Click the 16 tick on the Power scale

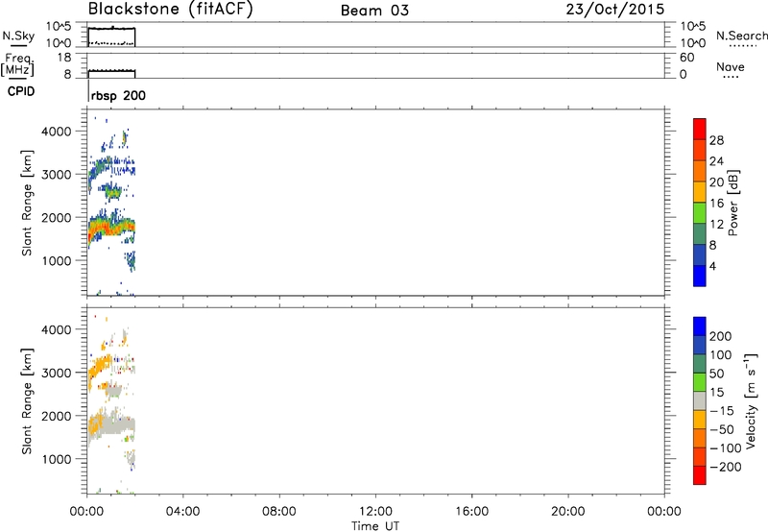716,204
